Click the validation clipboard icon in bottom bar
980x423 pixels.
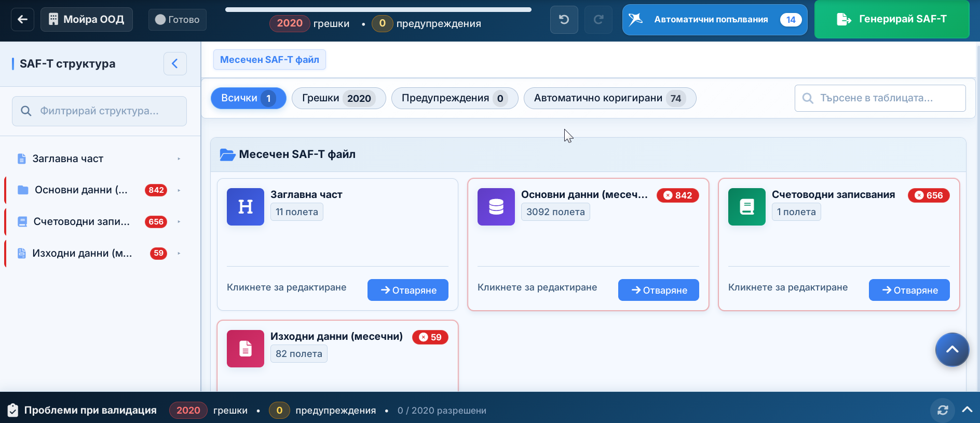[x=13, y=411]
